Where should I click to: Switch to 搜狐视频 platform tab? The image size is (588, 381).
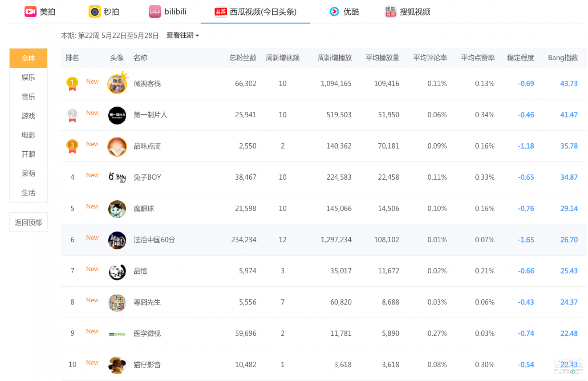[408, 12]
